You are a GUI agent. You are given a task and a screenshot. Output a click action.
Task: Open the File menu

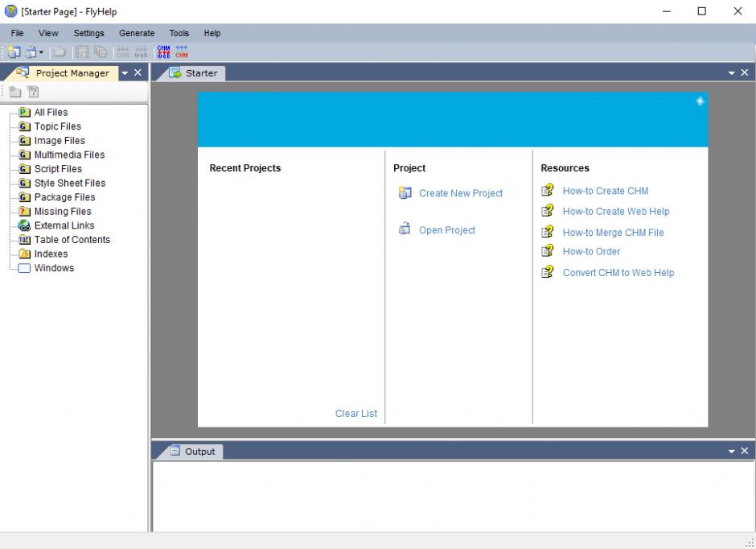[17, 33]
